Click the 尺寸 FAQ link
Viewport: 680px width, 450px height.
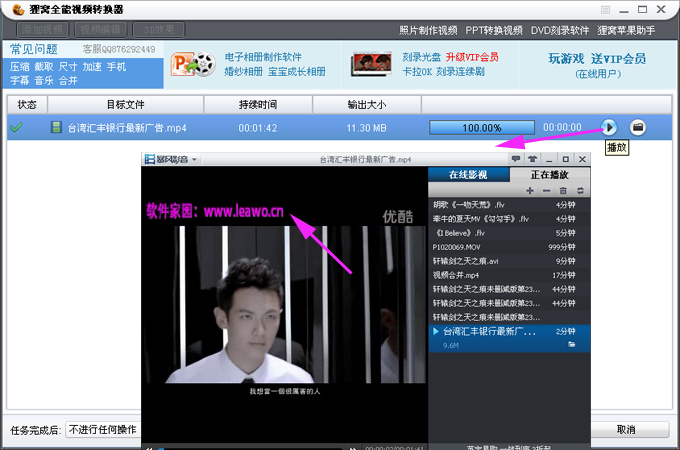(x=68, y=67)
